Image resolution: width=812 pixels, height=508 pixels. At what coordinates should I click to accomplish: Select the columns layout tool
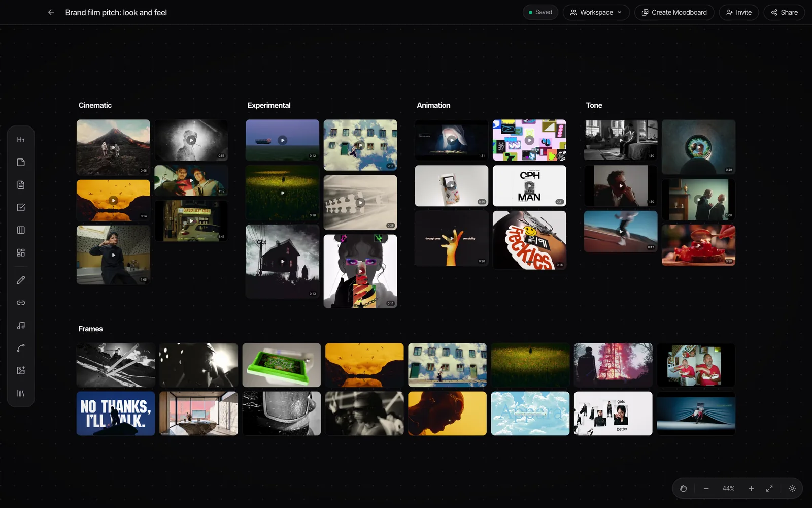tap(21, 230)
